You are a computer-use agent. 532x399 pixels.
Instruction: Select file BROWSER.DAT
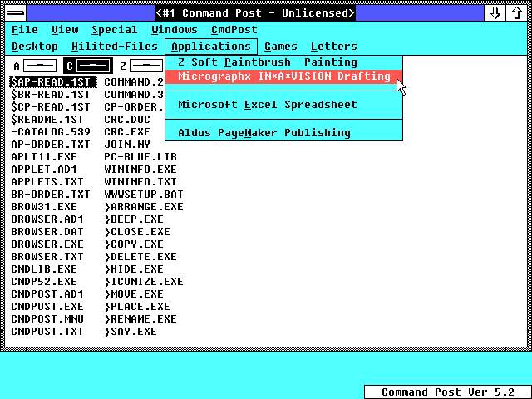tap(47, 231)
